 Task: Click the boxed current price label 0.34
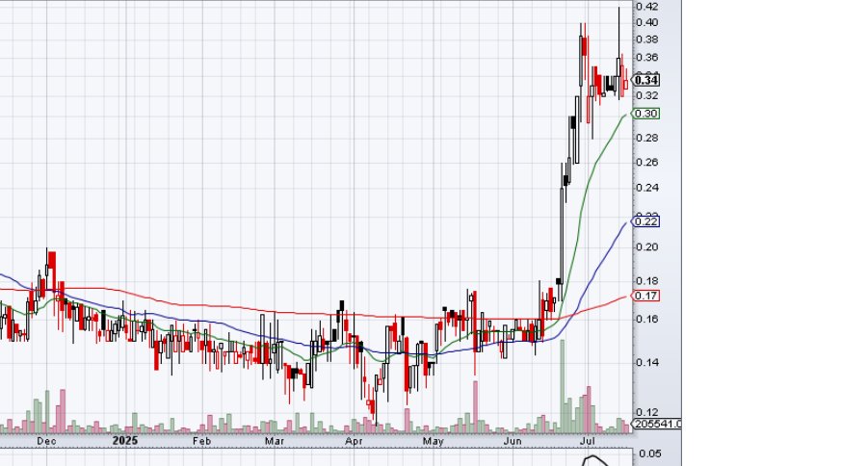tap(646, 80)
